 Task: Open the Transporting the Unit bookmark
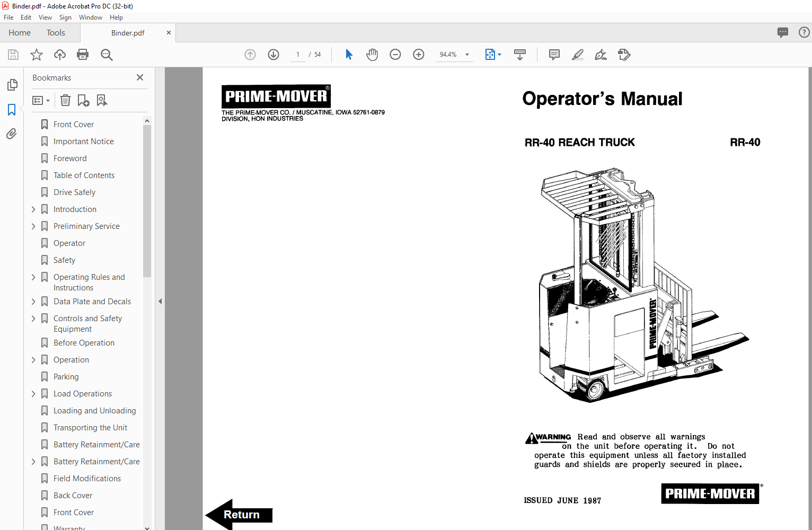[x=90, y=428]
